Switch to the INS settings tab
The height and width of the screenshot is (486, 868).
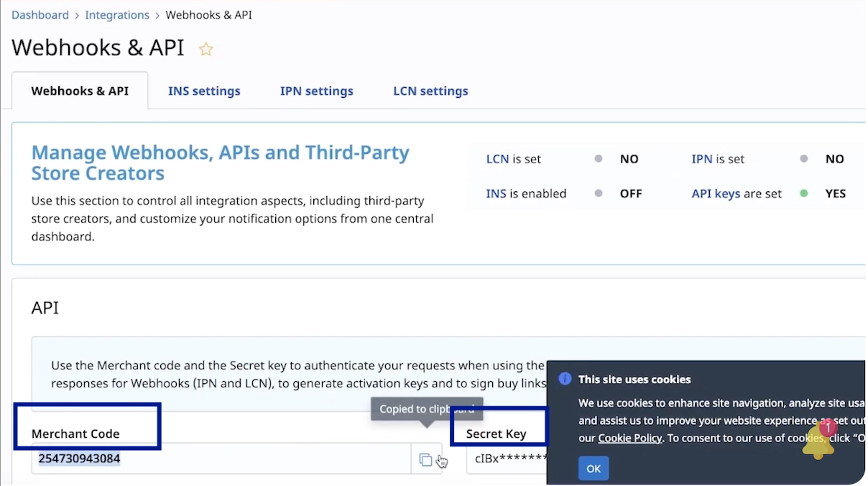pos(204,91)
